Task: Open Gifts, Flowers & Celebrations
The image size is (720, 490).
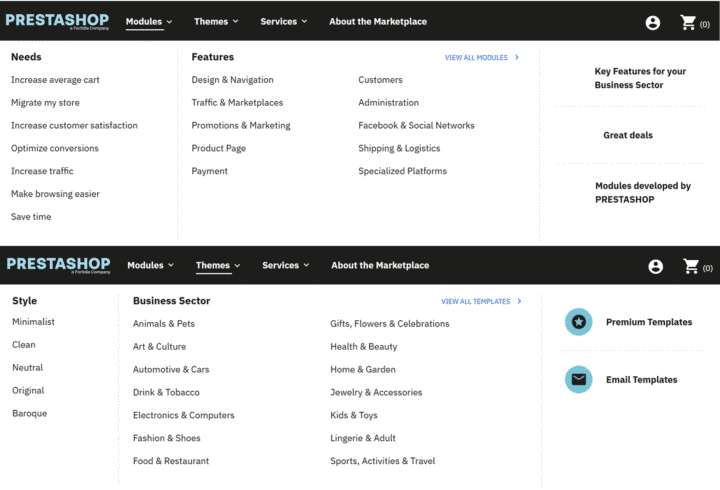Action: (x=390, y=324)
